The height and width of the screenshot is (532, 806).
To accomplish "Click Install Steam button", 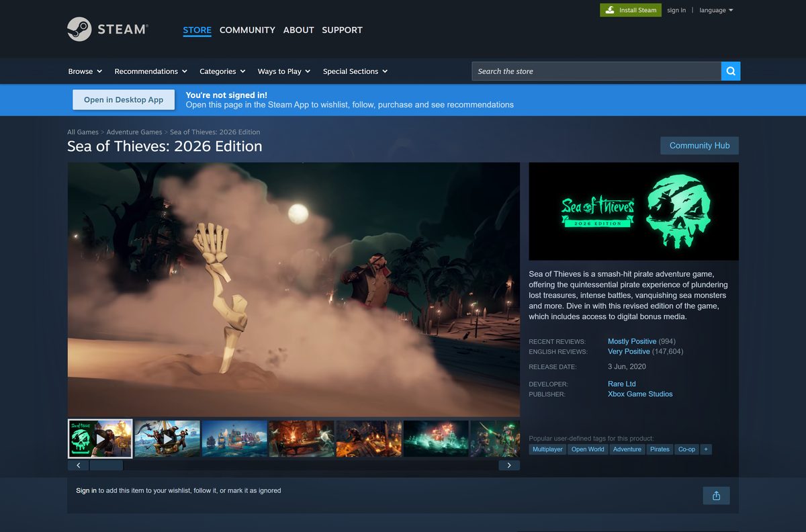I will (631, 10).
